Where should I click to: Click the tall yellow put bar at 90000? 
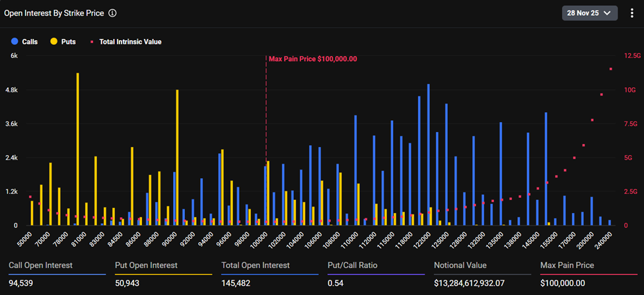pyautogui.click(x=177, y=157)
